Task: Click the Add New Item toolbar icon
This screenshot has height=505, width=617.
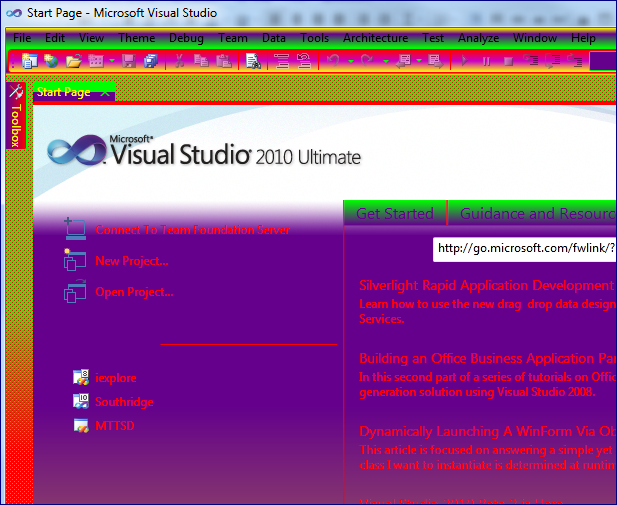Action: pyautogui.click(x=96, y=61)
